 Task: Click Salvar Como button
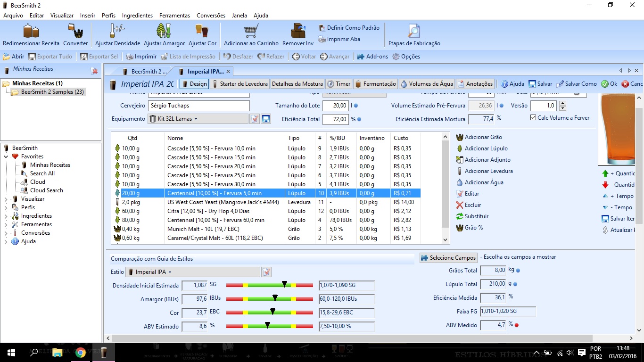[x=577, y=84]
